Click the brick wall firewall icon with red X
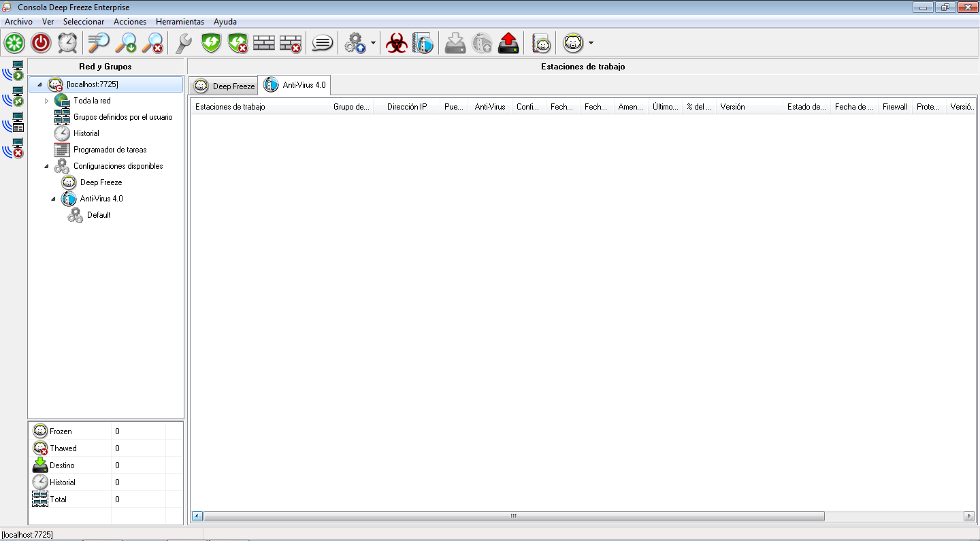 click(291, 44)
